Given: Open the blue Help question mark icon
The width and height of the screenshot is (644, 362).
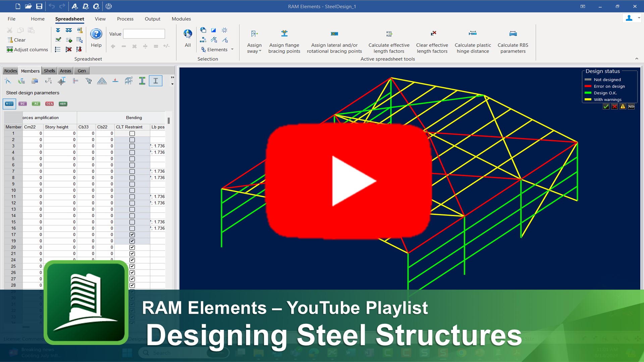Looking at the screenshot, I should (x=96, y=34).
